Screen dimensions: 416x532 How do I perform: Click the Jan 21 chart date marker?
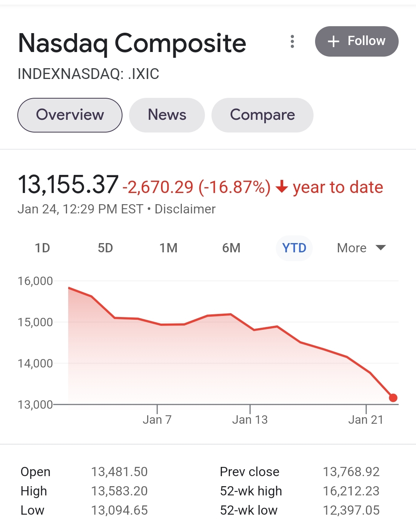[366, 420]
